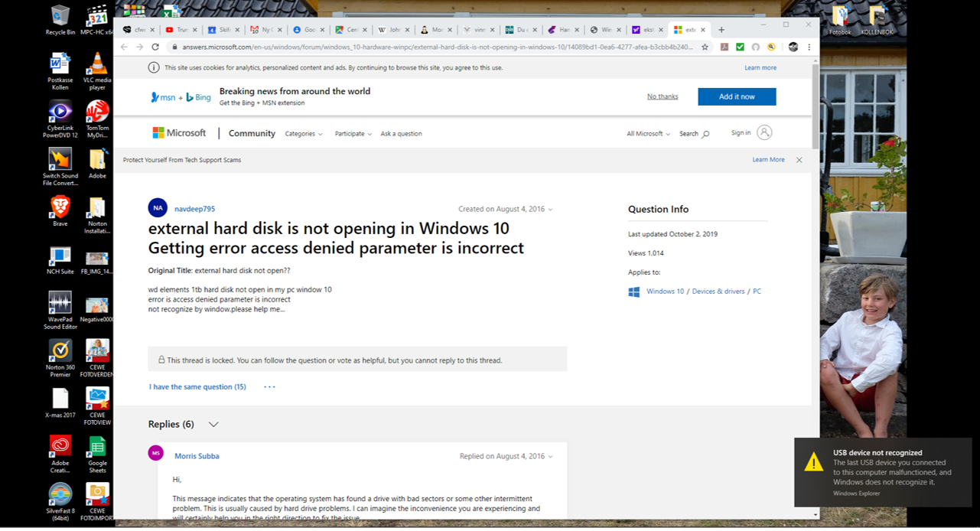
Task: Open the new tab plus button
Action: tap(721, 30)
